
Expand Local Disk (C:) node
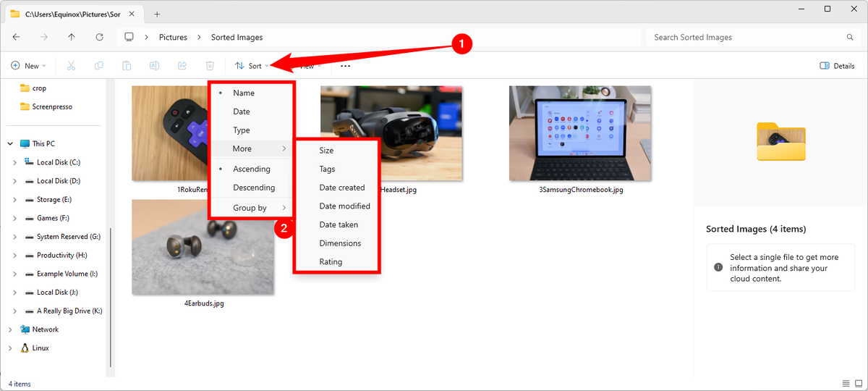(15, 162)
